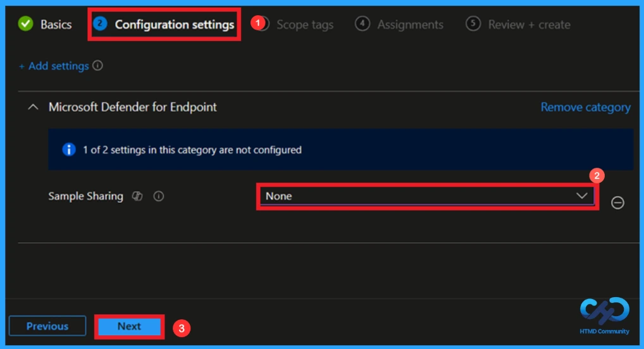The width and height of the screenshot is (644, 349).
Task: Click the step 4 circle icon
Action: click(362, 23)
